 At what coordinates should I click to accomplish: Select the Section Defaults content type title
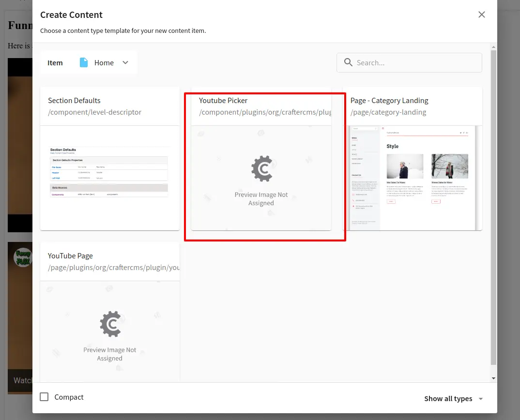click(74, 101)
